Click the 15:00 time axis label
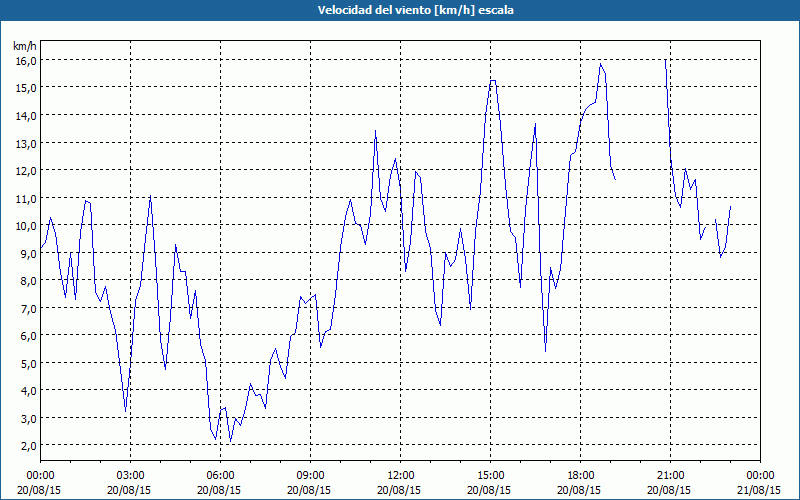The image size is (800, 500). tap(490, 476)
